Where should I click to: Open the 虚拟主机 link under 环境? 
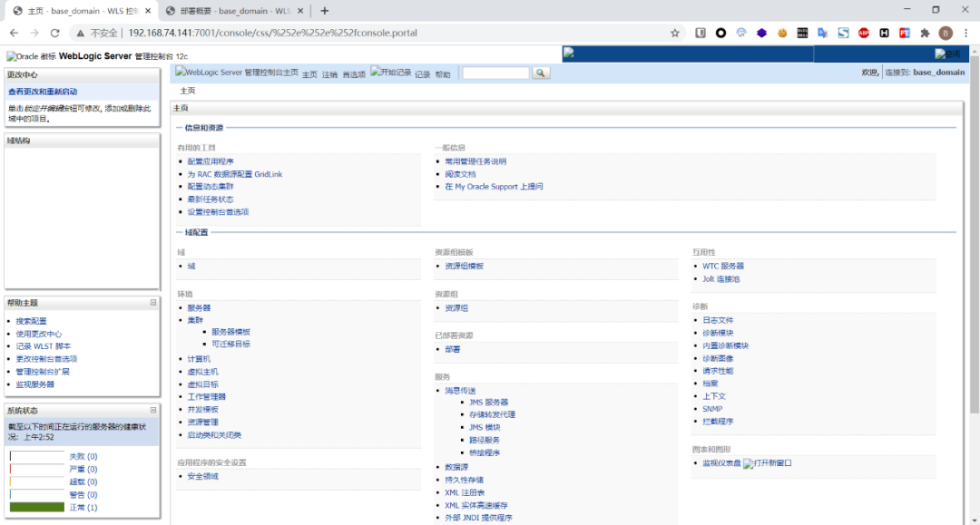tap(202, 372)
